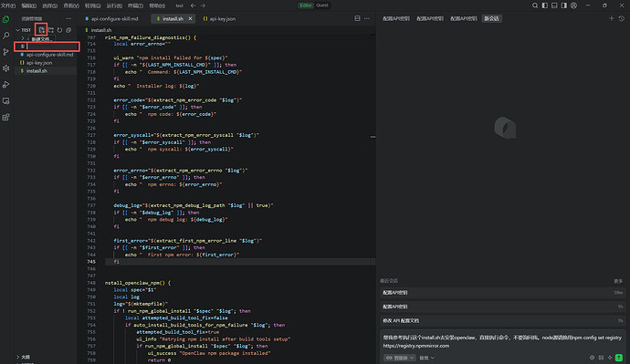Click the sparkle icon beside the send button
Screen dimensions: 630x364
point(610,358)
